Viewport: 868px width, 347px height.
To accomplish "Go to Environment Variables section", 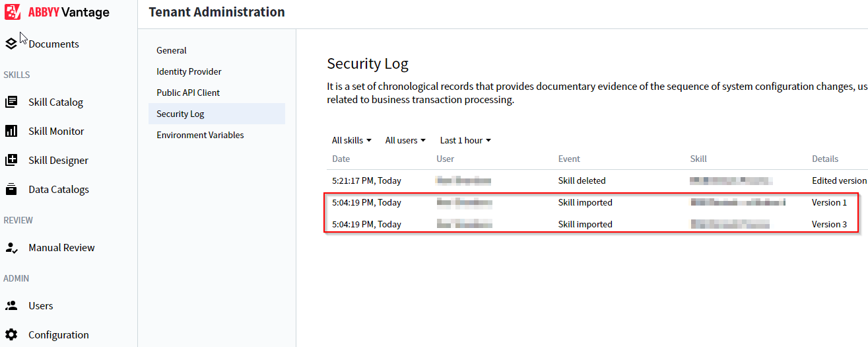I will pos(200,135).
